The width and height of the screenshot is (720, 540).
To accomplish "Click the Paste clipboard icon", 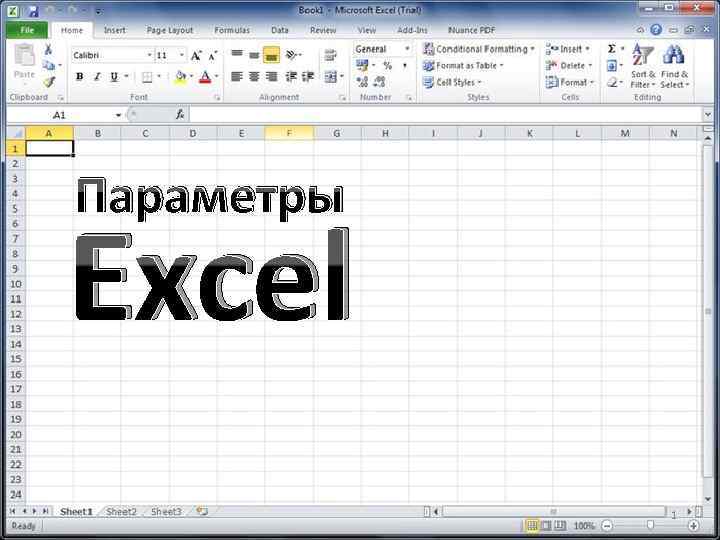I will coord(24,55).
